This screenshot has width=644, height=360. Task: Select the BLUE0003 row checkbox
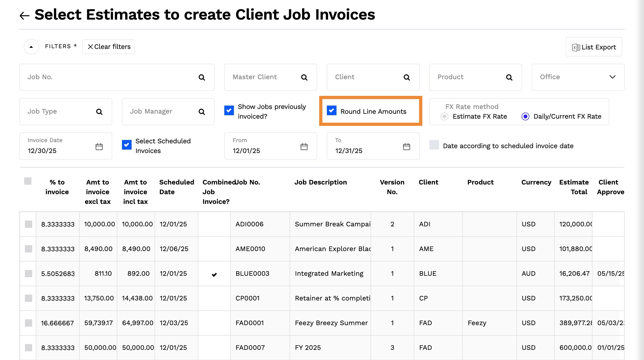[x=29, y=273]
